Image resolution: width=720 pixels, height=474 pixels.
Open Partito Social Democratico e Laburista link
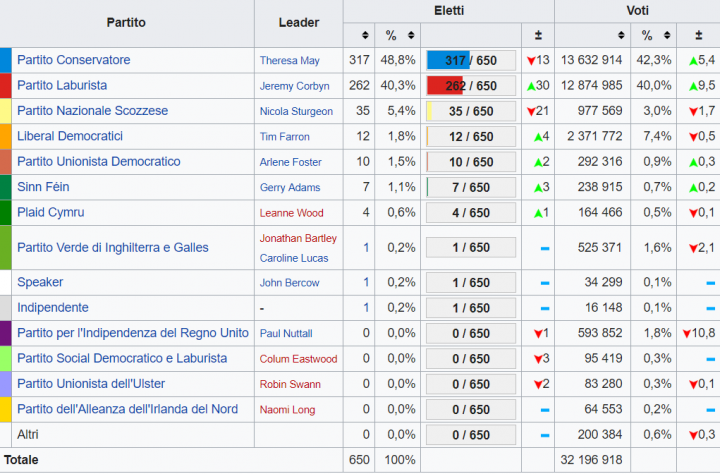tap(122, 358)
